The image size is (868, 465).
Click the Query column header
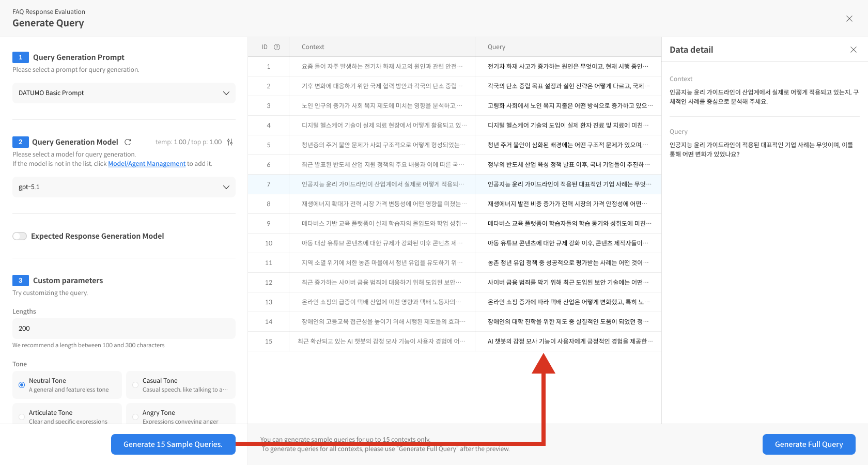point(497,47)
